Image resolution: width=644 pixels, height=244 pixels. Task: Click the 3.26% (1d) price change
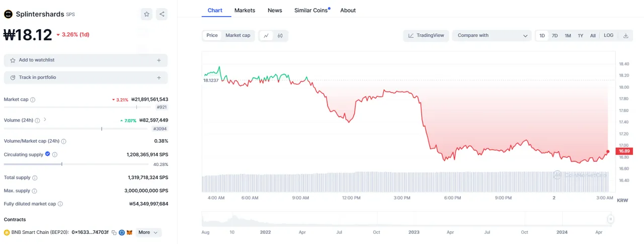tap(73, 35)
